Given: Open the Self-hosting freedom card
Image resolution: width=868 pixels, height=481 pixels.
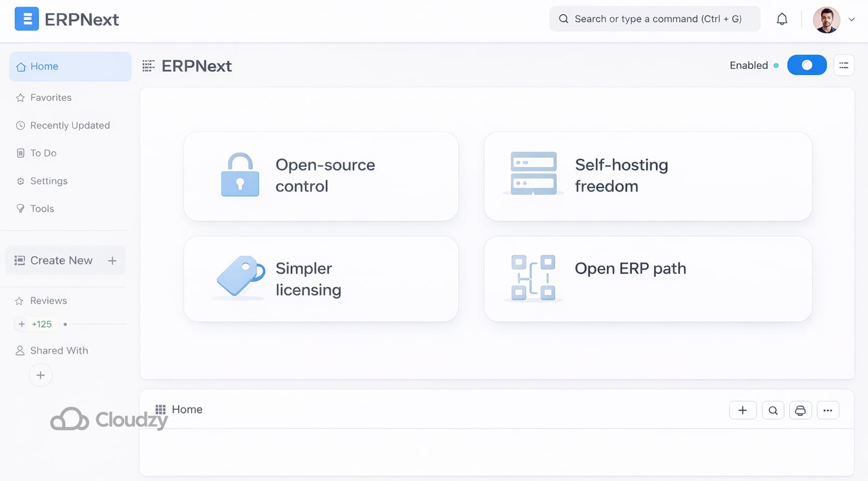Looking at the screenshot, I should point(648,176).
